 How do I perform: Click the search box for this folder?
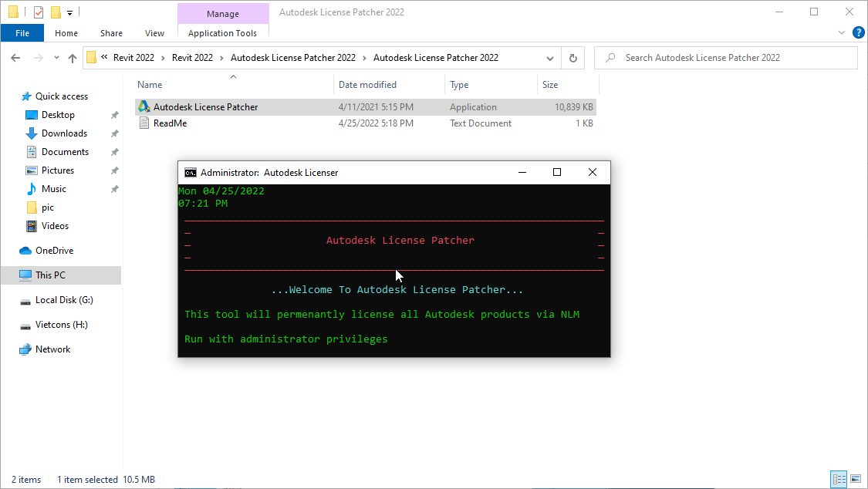[x=726, y=58]
